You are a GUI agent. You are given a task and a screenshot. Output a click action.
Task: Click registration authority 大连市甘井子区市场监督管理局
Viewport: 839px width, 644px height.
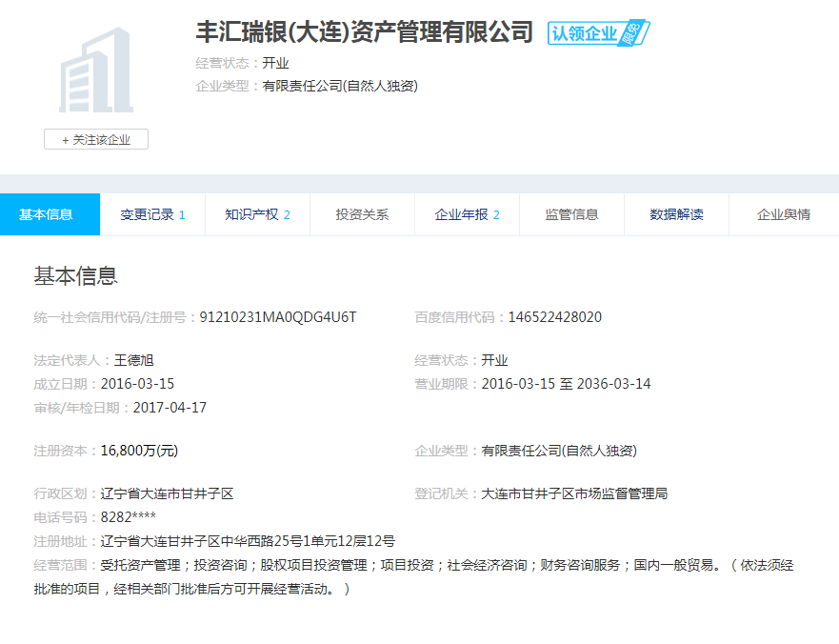[x=574, y=493]
